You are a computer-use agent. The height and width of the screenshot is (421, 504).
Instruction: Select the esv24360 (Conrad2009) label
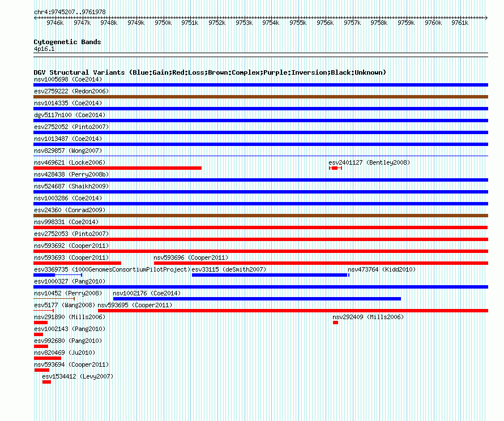(70, 210)
